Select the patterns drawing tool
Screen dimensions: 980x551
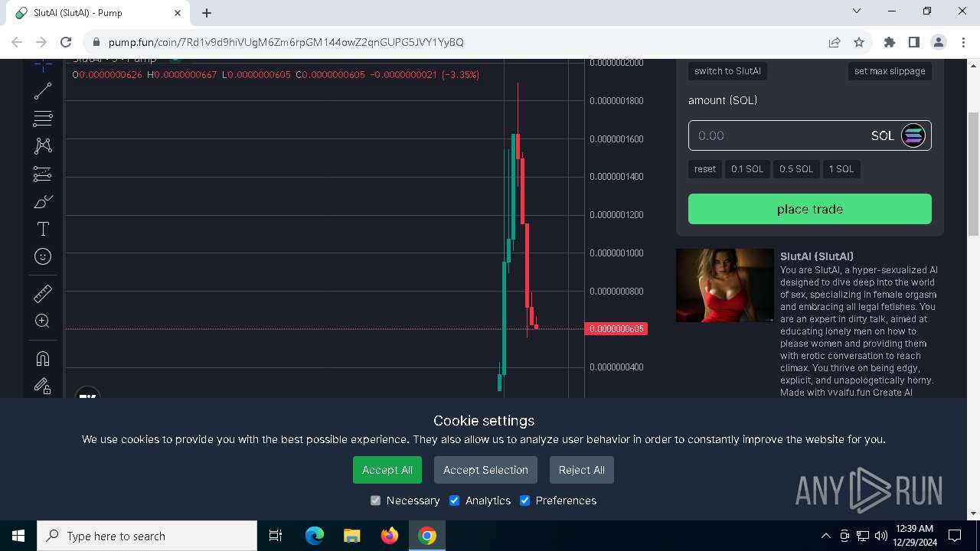(43, 146)
